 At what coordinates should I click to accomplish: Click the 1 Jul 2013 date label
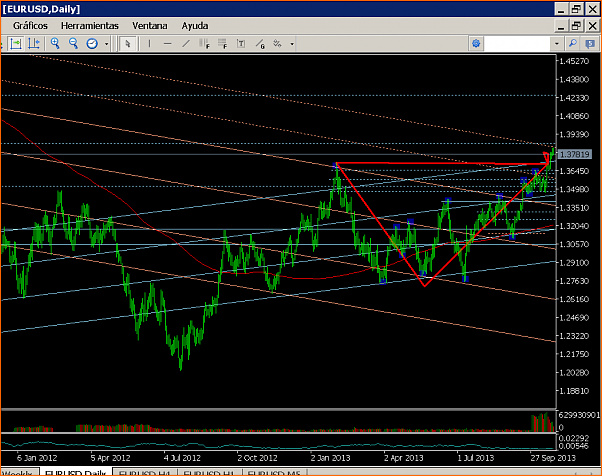pos(475,458)
